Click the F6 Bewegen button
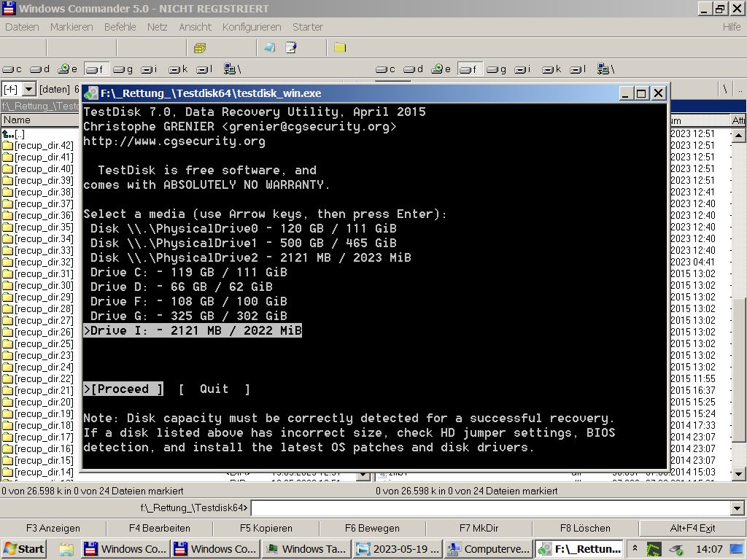Image resolution: width=747 pixels, height=560 pixels. tap(372, 528)
